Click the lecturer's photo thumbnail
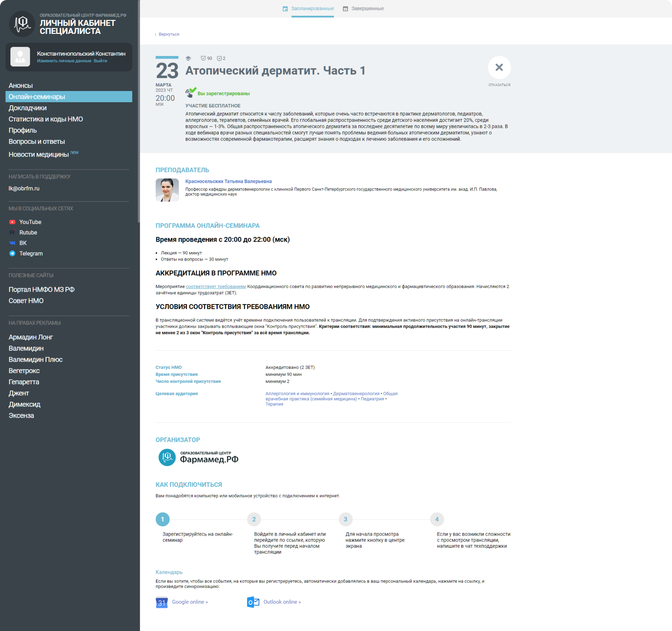Screen dimensions: 672x631 click(167, 190)
